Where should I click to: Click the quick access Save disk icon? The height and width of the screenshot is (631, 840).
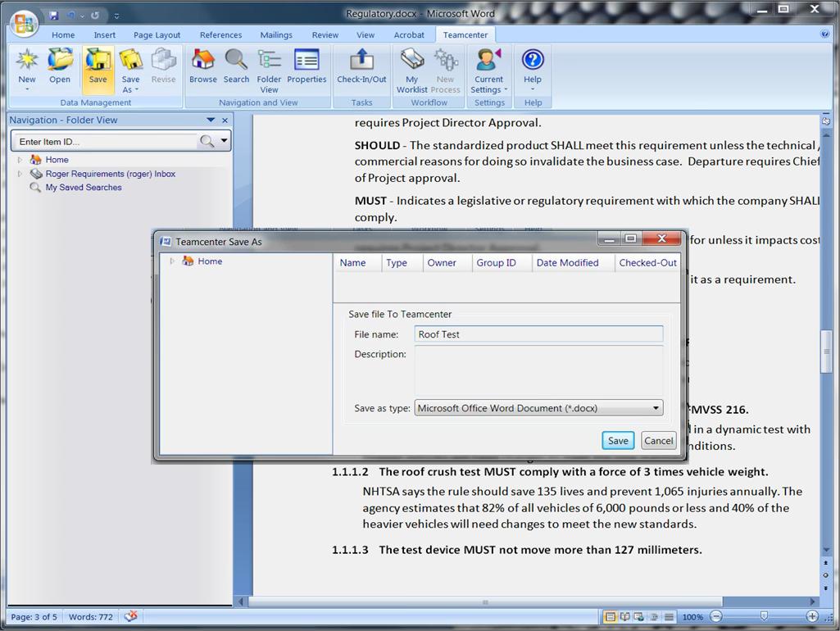(53, 15)
